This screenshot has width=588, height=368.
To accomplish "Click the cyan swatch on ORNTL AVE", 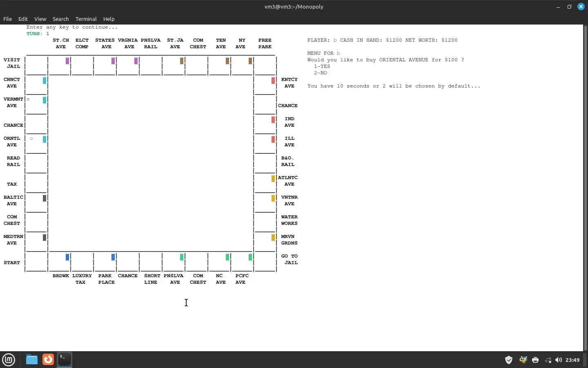I will pos(45,139).
